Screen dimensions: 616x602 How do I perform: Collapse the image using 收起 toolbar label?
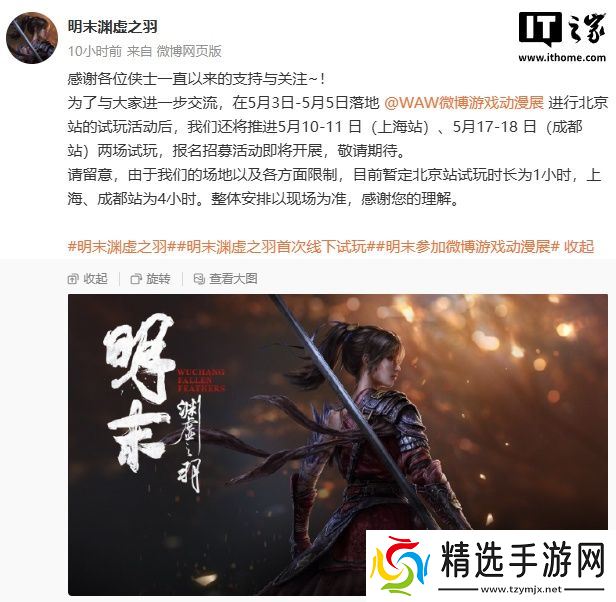point(95,279)
